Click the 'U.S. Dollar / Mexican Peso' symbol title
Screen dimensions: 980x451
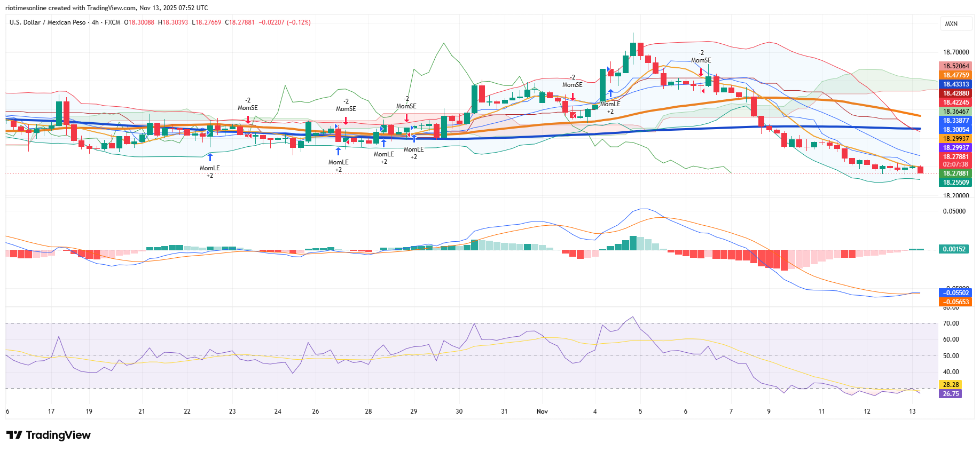click(x=48, y=22)
